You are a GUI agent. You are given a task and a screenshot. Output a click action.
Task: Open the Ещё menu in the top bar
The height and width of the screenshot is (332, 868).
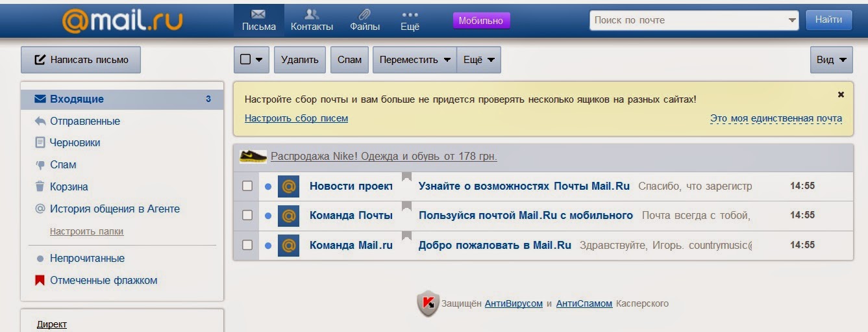click(410, 20)
